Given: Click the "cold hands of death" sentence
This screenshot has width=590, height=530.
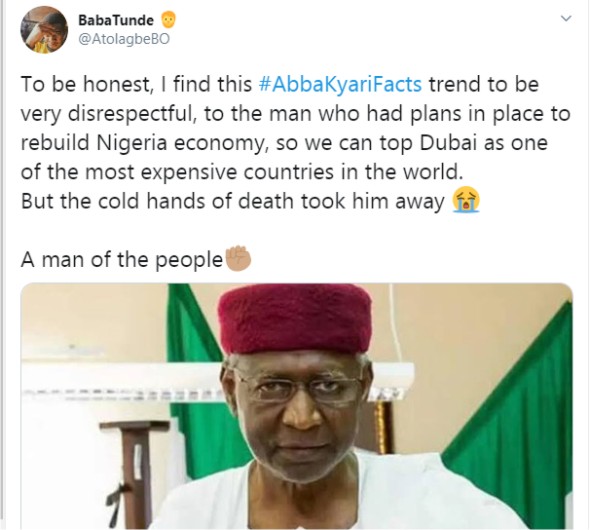Looking at the screenshot, I should (233, 201).
